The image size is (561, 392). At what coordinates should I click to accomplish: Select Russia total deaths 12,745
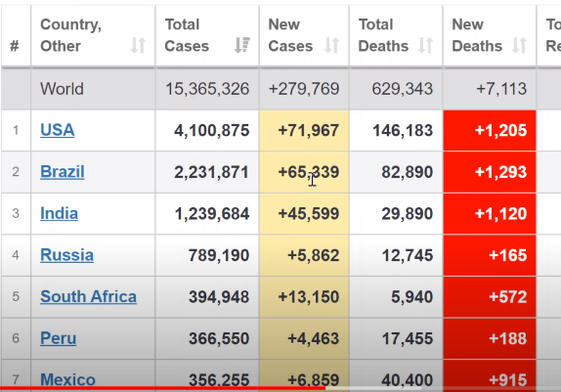click(x=408, y=255)
